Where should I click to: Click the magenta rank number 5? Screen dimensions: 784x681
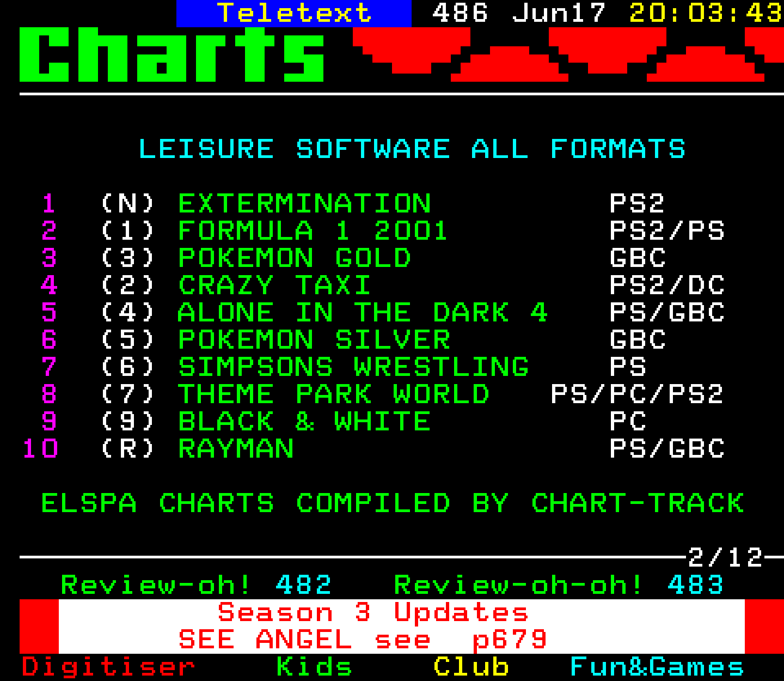coord(48,313)
